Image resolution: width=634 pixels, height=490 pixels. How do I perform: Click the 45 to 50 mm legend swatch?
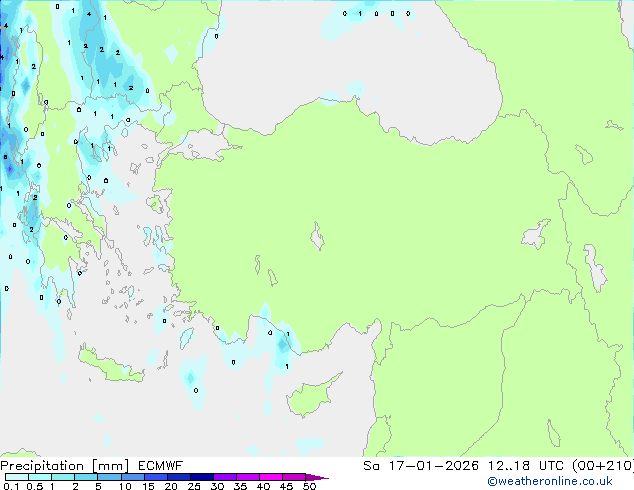[x=294, y=477]
